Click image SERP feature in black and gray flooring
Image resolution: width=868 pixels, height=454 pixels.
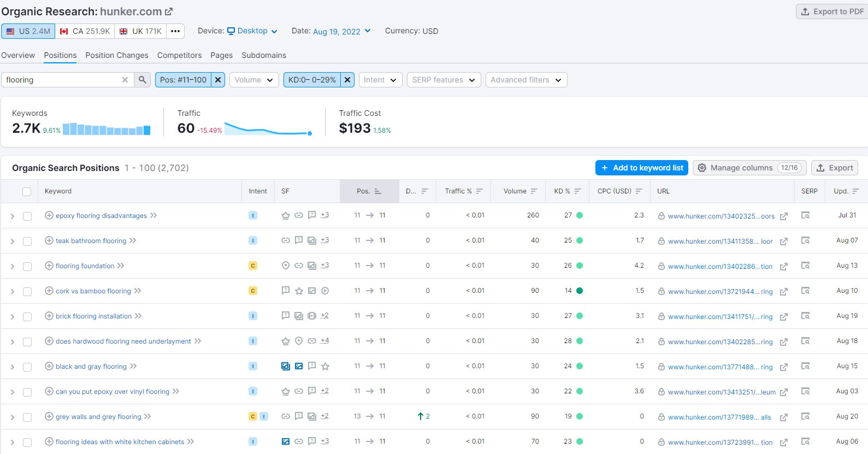[x=299, y=366]
